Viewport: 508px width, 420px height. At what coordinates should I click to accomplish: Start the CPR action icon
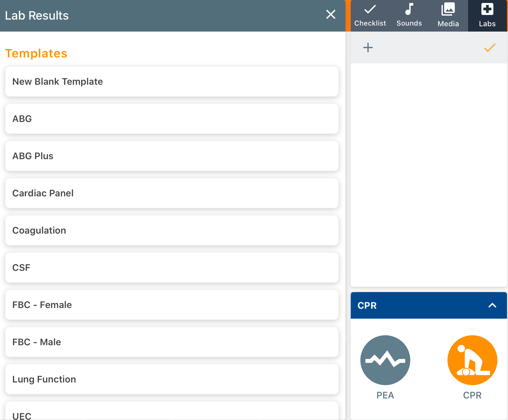pyautogui.click(x=472, y=360)
